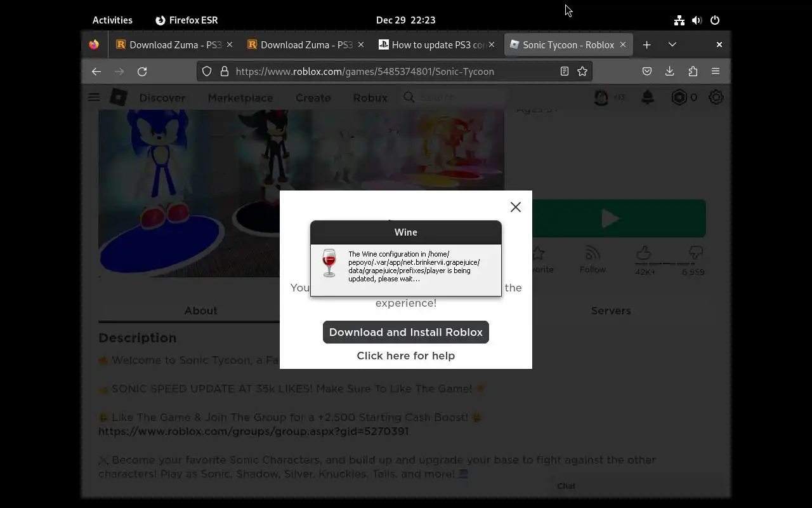
Task: Click the network status icon
Action: pos(679,20)
